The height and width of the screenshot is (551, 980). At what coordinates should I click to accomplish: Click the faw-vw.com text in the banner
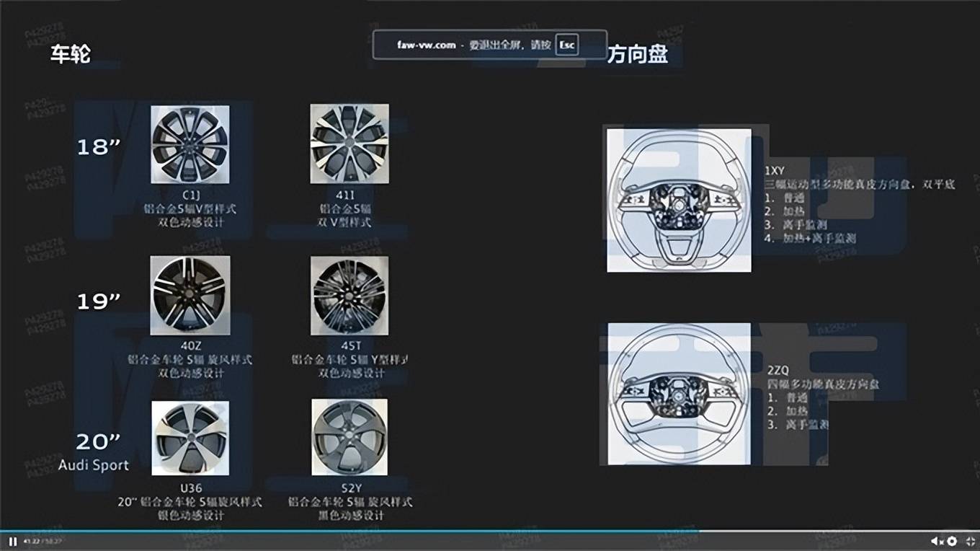click(x=426, y=45)
